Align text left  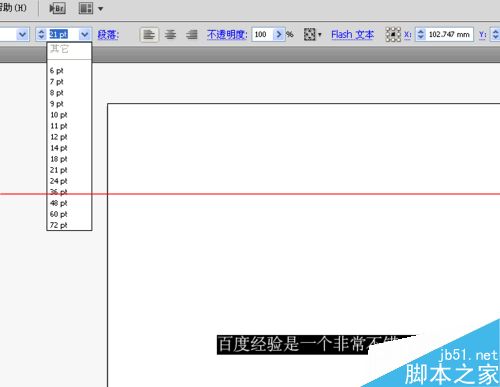click(149, 34)
